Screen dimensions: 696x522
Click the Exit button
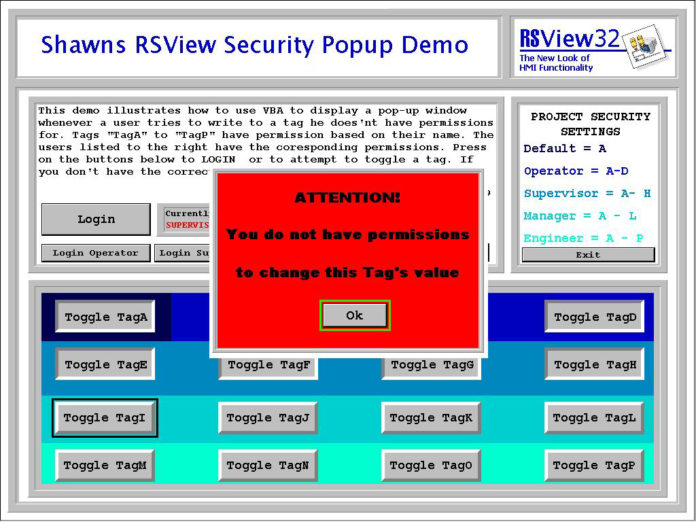click(x=588, y=255)
